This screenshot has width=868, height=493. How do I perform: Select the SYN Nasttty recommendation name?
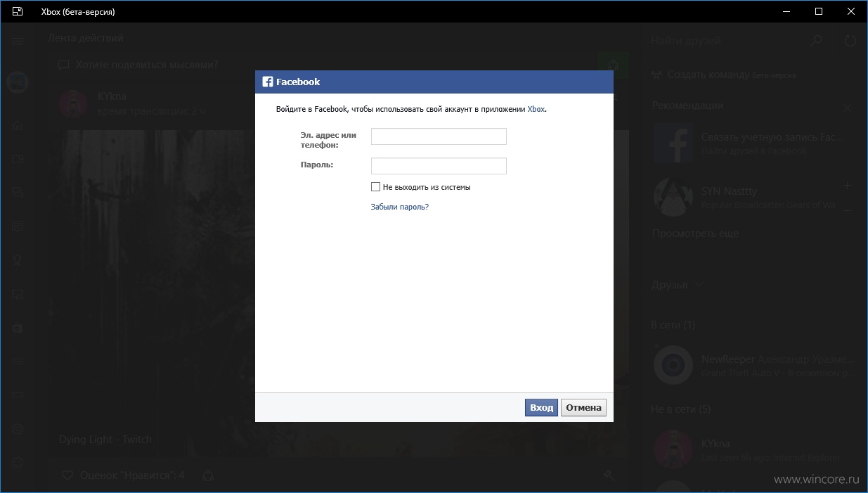pyautogui.click(x=729, y=191)
